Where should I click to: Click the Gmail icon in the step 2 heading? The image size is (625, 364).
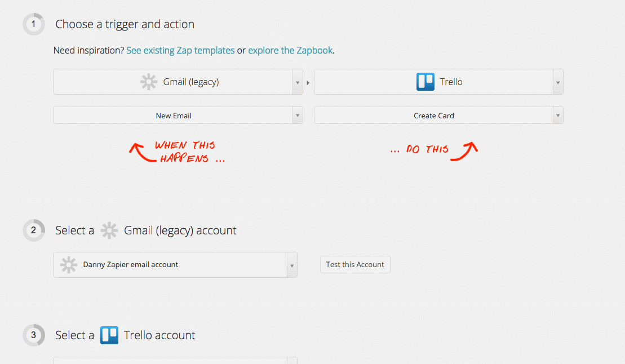click(x=109, y=230)
